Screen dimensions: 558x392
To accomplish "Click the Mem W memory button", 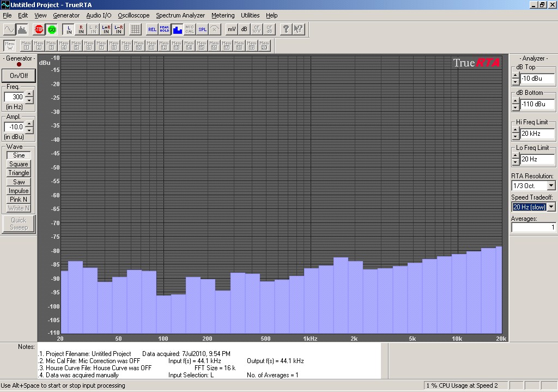I will [x=9, y=45].
